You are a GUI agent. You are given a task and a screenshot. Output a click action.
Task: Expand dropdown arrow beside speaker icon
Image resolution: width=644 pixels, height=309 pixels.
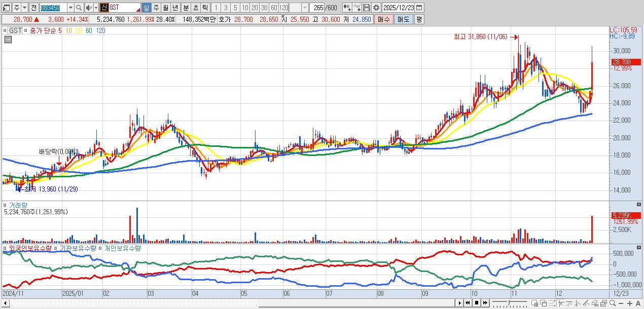(96, 8)
